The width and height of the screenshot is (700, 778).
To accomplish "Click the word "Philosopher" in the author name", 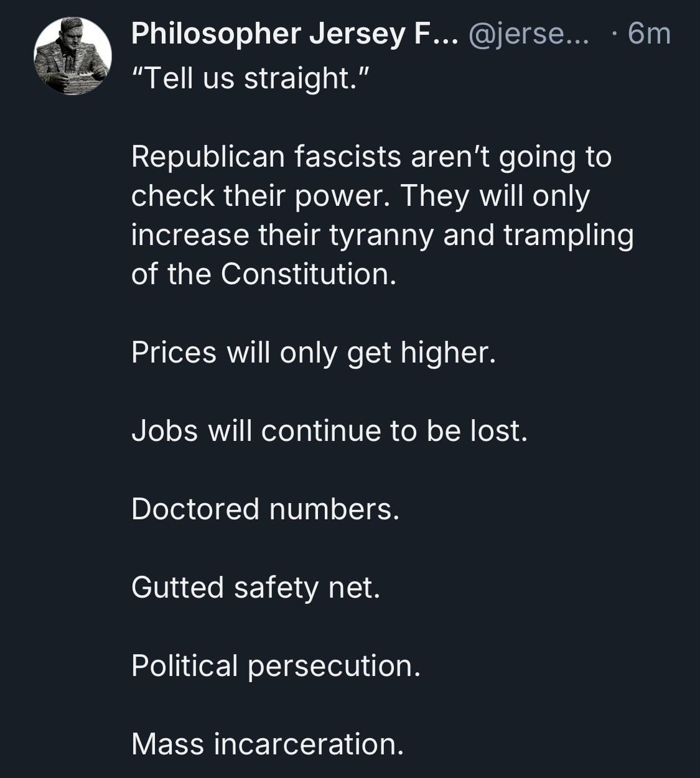I will pos(216,34).
